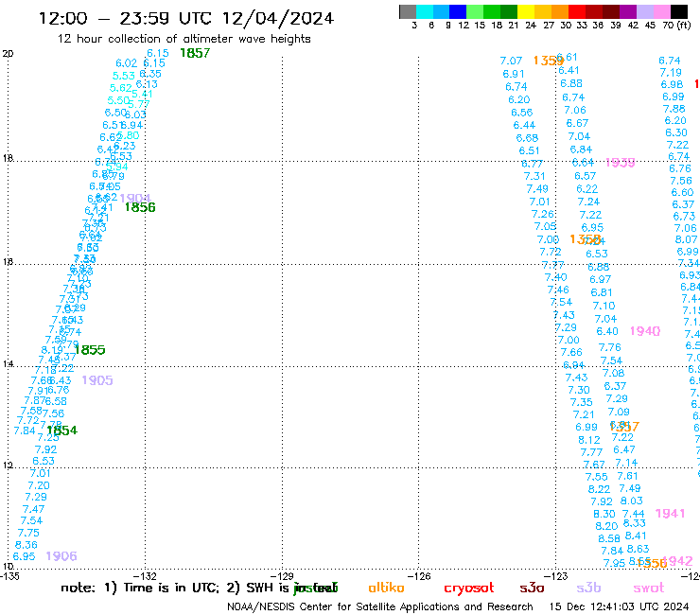Click the wave height value 8.22

click(599, 489)
